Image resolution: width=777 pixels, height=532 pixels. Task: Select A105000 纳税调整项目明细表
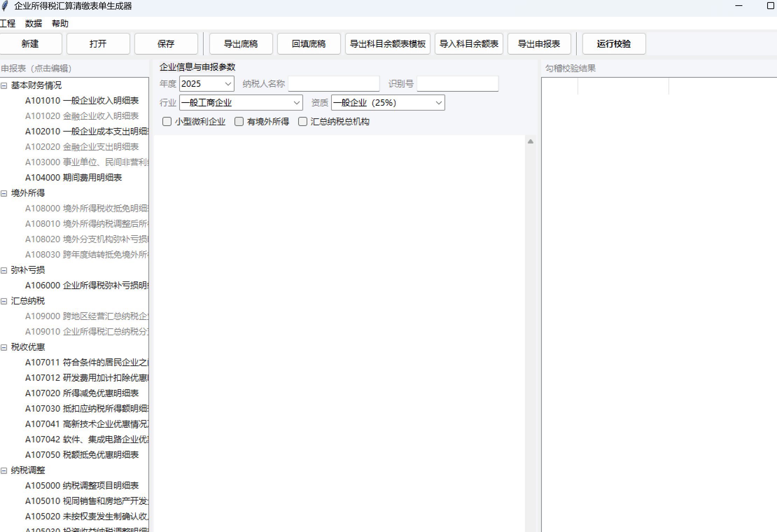point(82,486)
